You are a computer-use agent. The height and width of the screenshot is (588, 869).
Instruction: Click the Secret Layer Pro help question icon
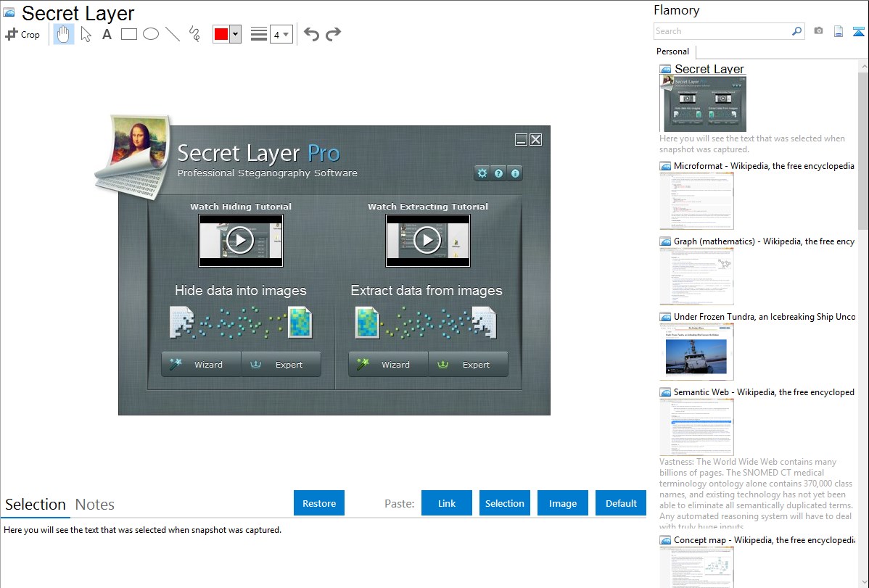coord(499,173)
